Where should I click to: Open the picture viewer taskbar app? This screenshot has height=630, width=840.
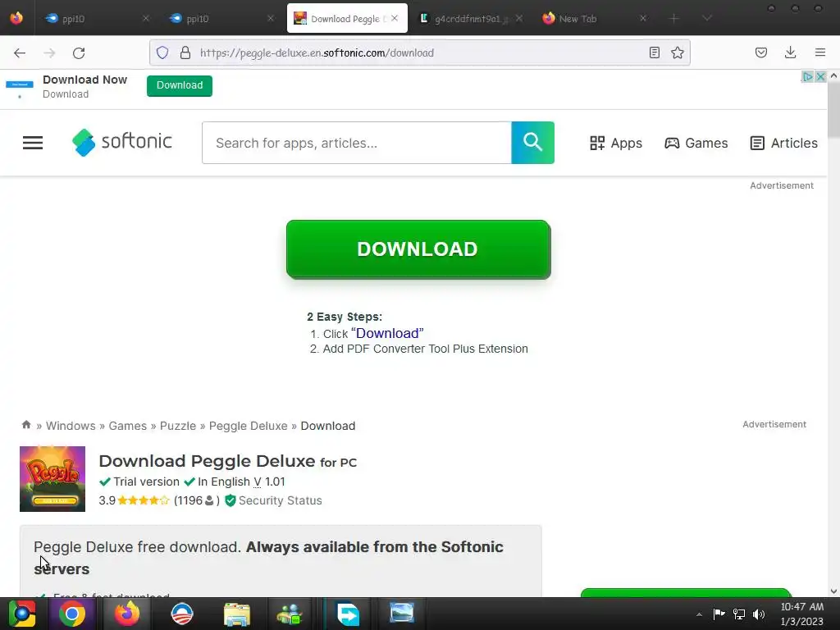point(402,614)
